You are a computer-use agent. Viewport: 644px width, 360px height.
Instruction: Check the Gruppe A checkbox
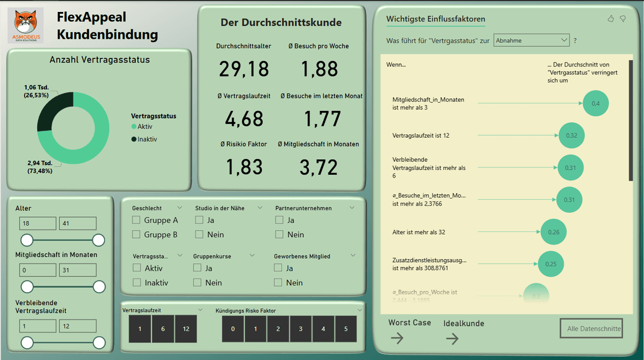[137, 220]
